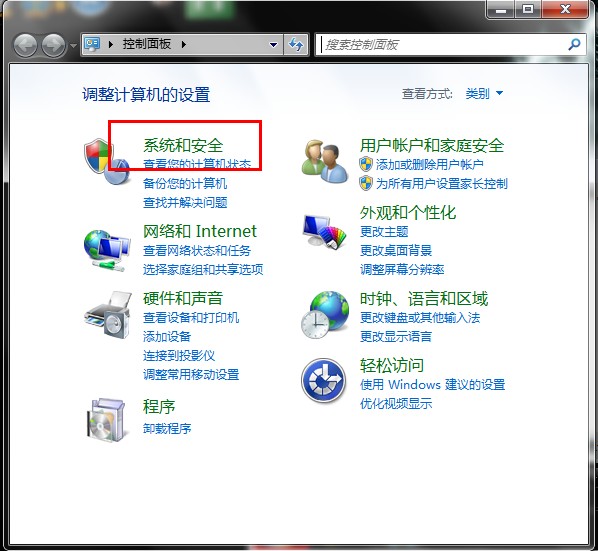
Task: Open 备份您的计算机 link
Action: pyautogui.click(x=185, y=184)
